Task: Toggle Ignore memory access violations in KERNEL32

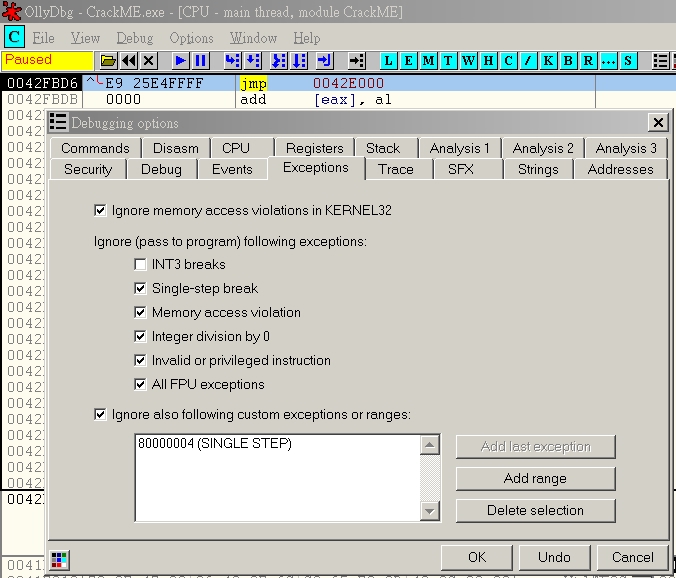Action: pos(100,210)
